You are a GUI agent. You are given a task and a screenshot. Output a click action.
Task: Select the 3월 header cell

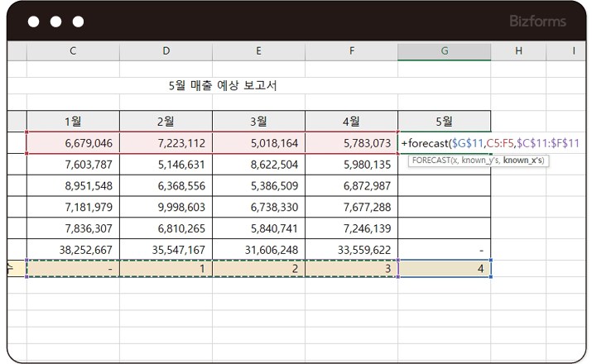pos(258,121)
